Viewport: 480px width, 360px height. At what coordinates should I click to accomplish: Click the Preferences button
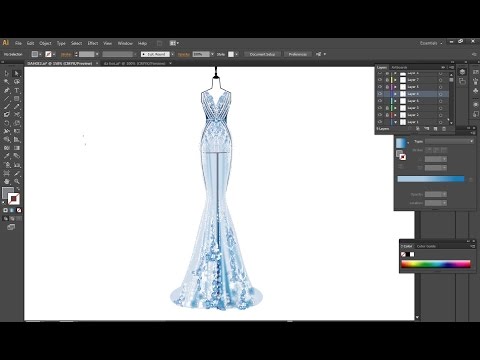[298, 54]
